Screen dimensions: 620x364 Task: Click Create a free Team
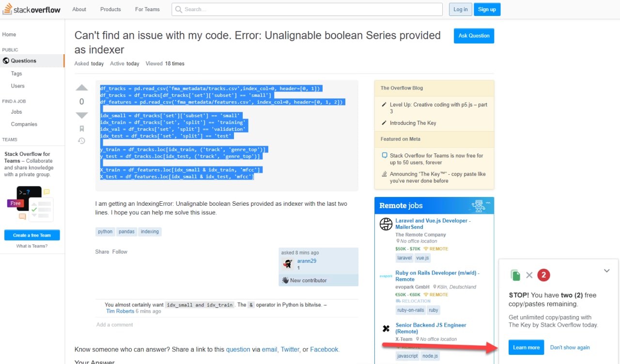click(32, 235)
